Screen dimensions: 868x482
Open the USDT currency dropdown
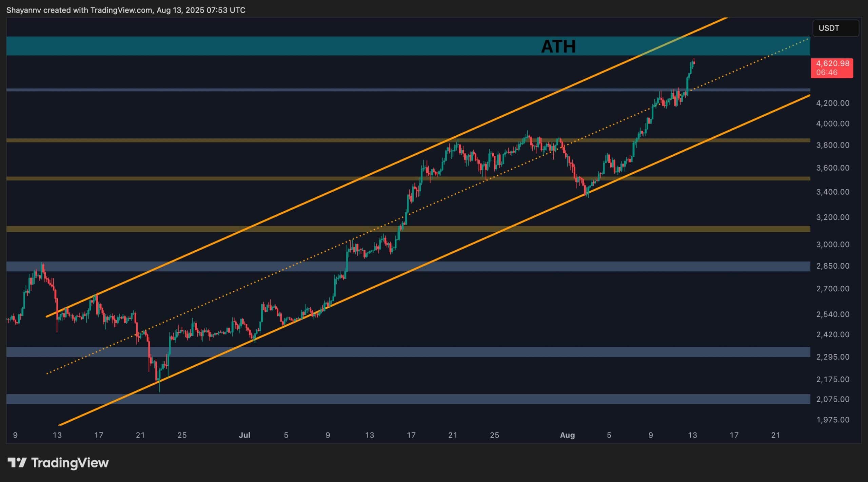[x=835, y=28]
